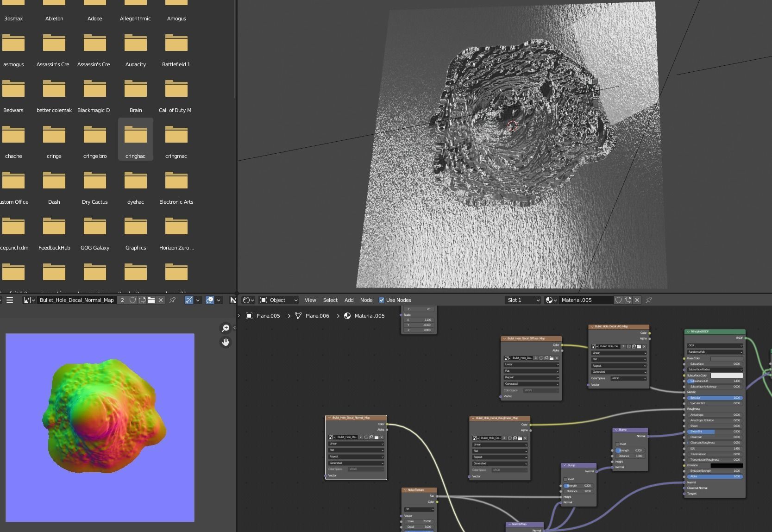Collapse the Bullet_Hole_Decal_Diffuse_Map node
The height and width of the screenshot is (532, 772).
(504, 338)
